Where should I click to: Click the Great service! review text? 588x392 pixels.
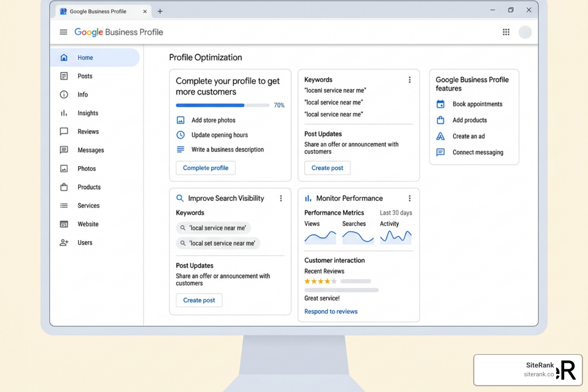coord(322,298)
